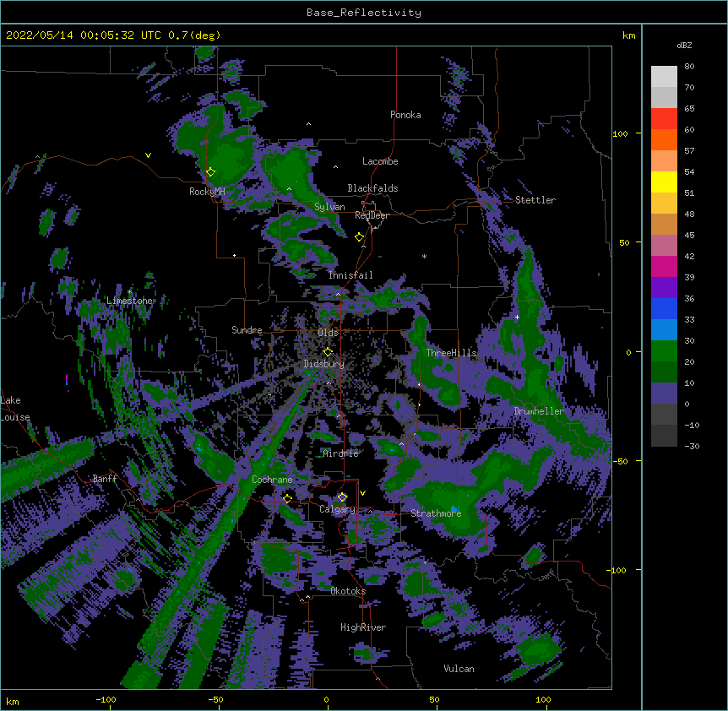This screenshot has width=728, height=711.
Task: Click the km label at top right
Action: click(x=628, y=35)
